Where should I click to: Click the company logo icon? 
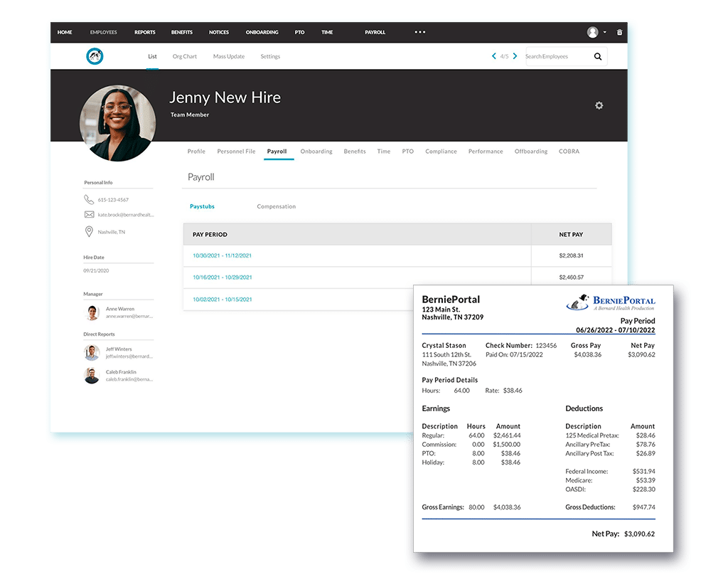pyautogui.click(x=95, y=56)
